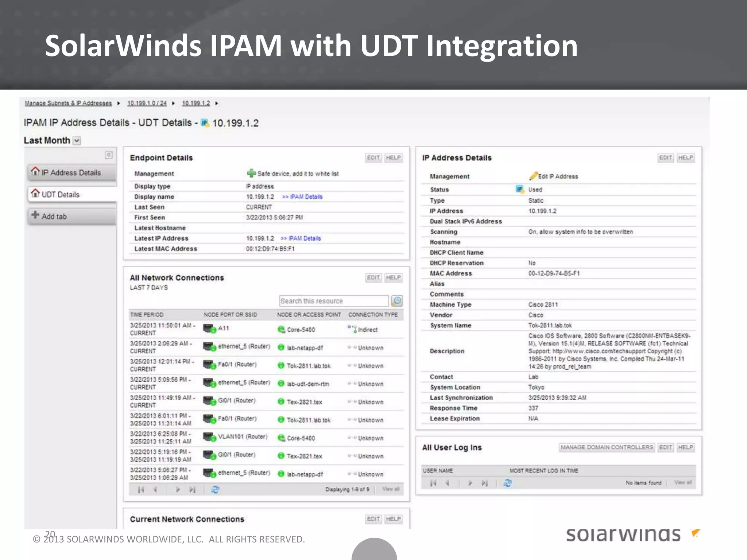Refresh the All Network Connections list
The width and height of the screenshot is (747, 560).
pyautogui.click(x=215, y=490)
